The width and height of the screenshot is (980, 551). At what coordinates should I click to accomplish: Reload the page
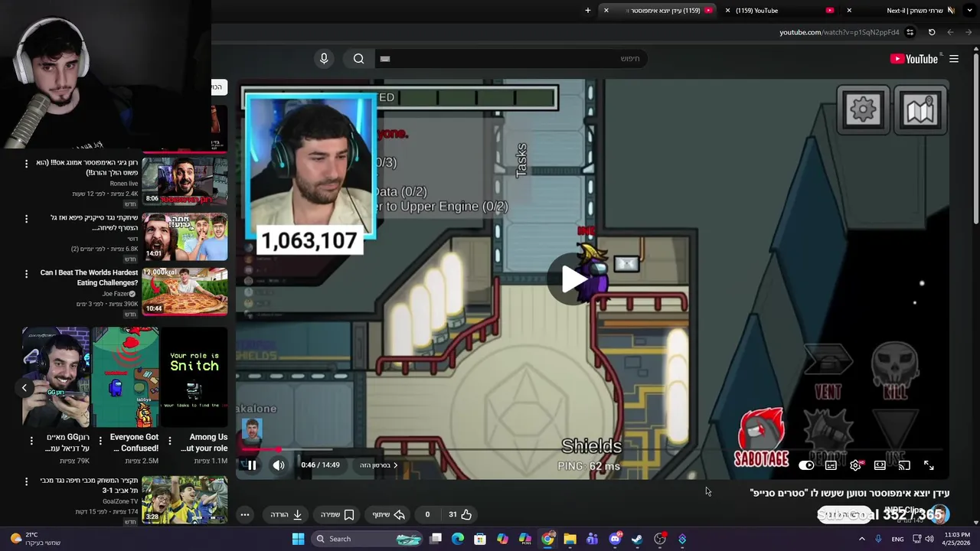coord(932,32)
